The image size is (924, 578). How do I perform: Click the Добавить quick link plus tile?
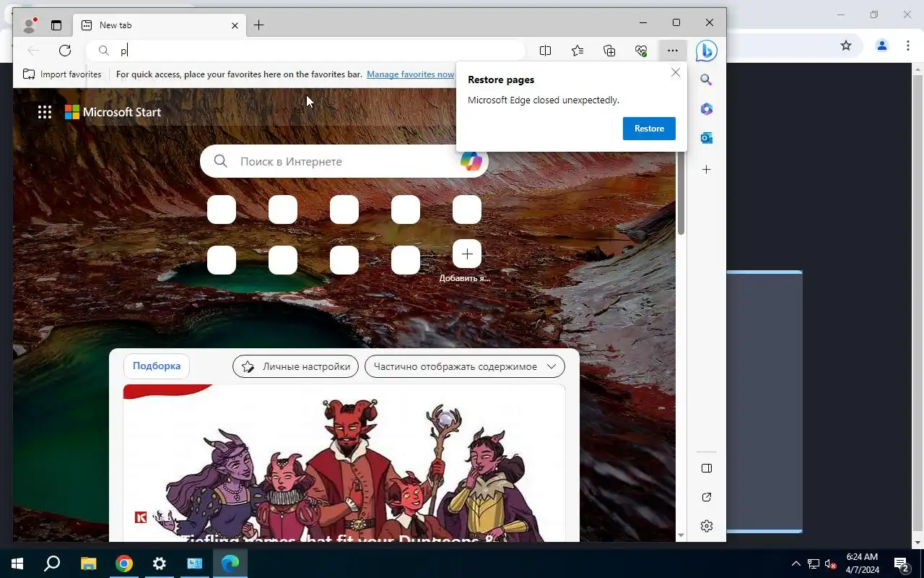pyautogui.click(x=467, y=254)
